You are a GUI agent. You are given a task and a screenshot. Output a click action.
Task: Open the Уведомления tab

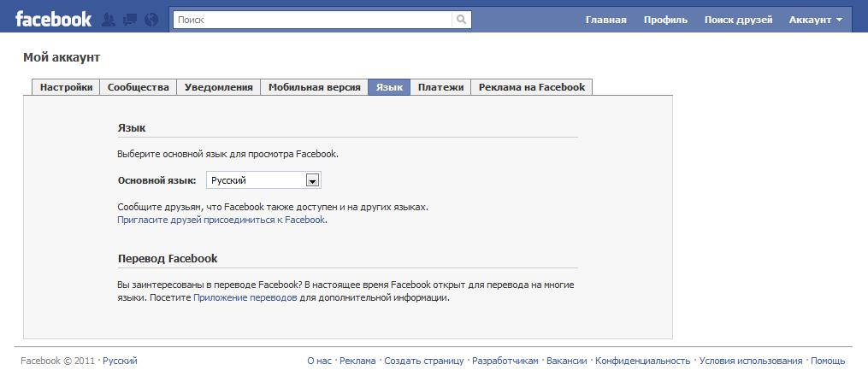coord(219,87)
